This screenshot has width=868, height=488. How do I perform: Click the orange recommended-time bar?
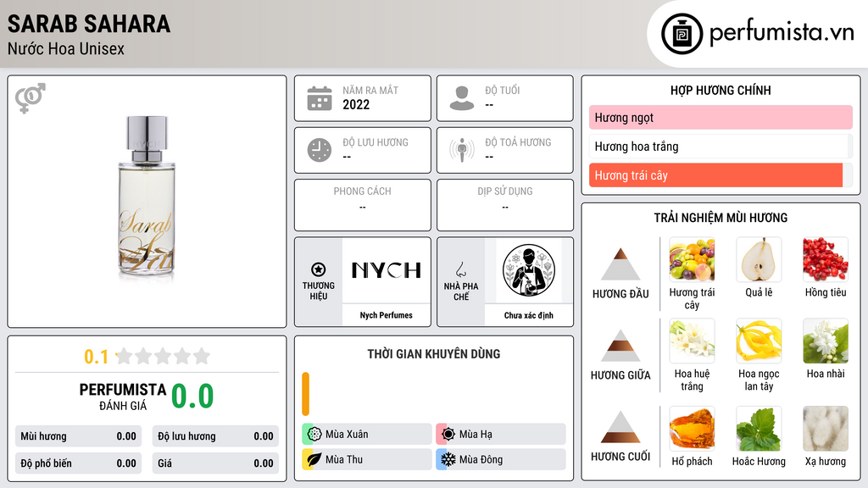(x=305, y=394)
